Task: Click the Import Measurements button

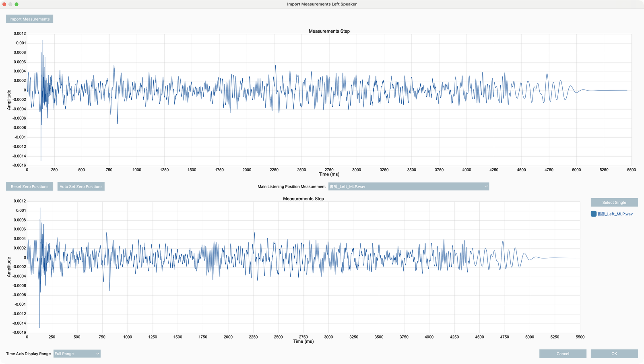Action: 29,19
